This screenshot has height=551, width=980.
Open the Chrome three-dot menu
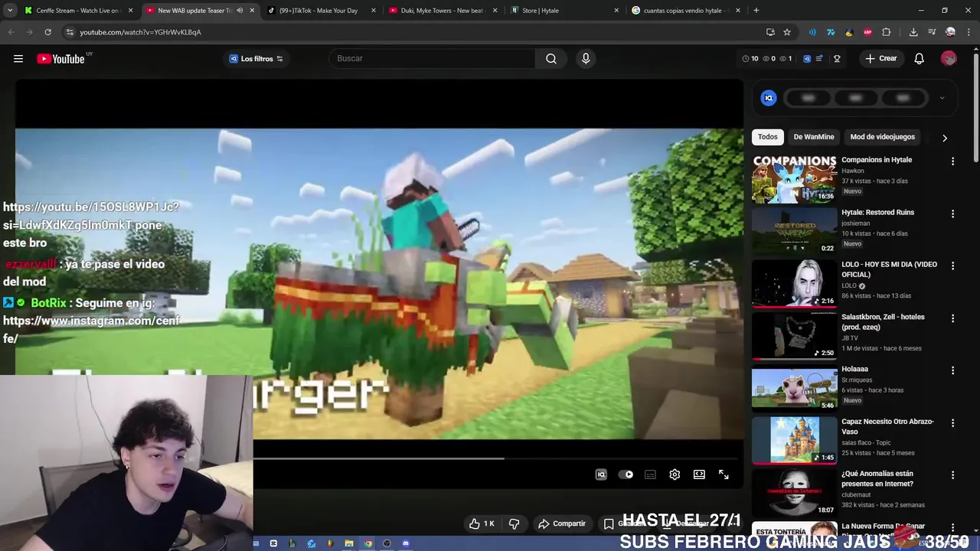pos(969,32)
